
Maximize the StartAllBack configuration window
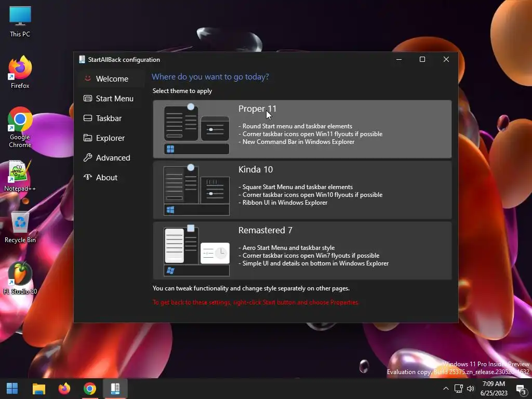click(x=422, y=59)
